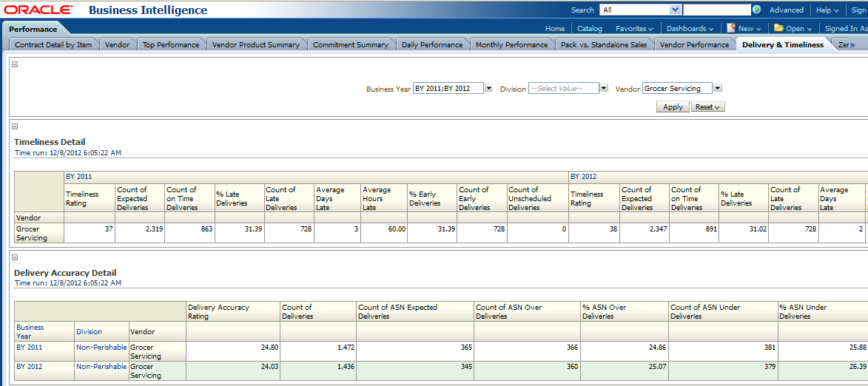This screenshot has height=386, width=868.
Task: Click the New document icon
Action: pyautogui.click(x=731, y=28)
